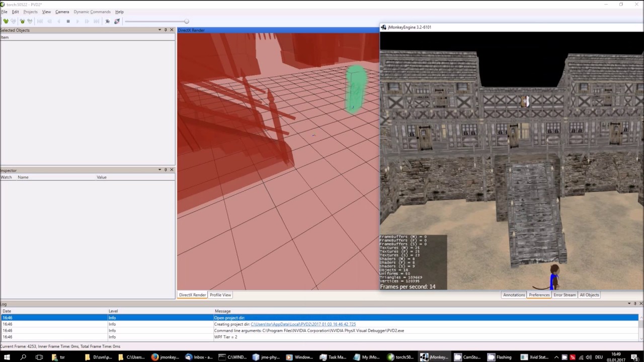This screenshot has width=644, height=362.
Task: Show hidden system tray icons
Action: pos(556,357)
